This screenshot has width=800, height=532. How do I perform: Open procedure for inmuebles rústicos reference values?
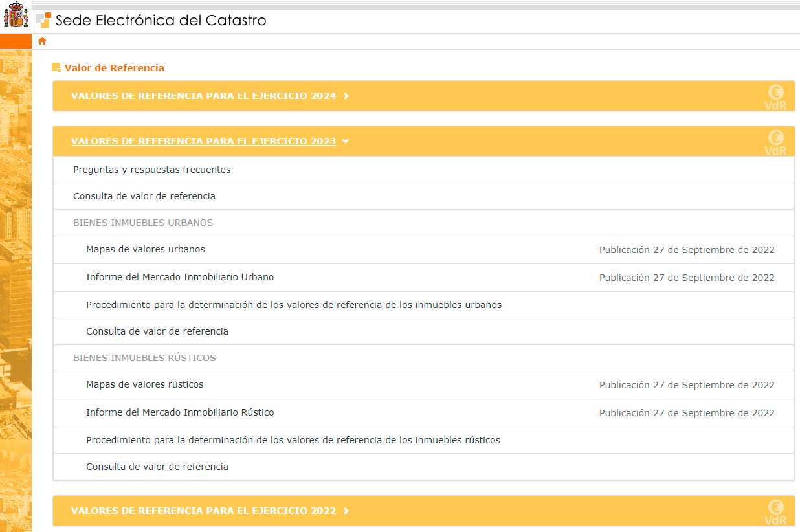coord(293,440)
